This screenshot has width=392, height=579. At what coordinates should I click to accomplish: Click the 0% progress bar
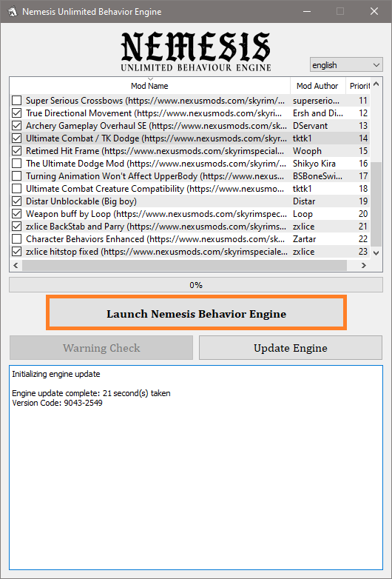pyautogui.click(x=196, y=285)
